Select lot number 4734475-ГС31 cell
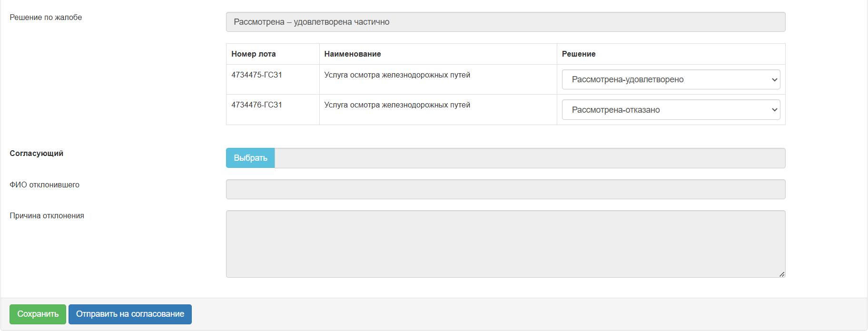 (x=273, y=79)
